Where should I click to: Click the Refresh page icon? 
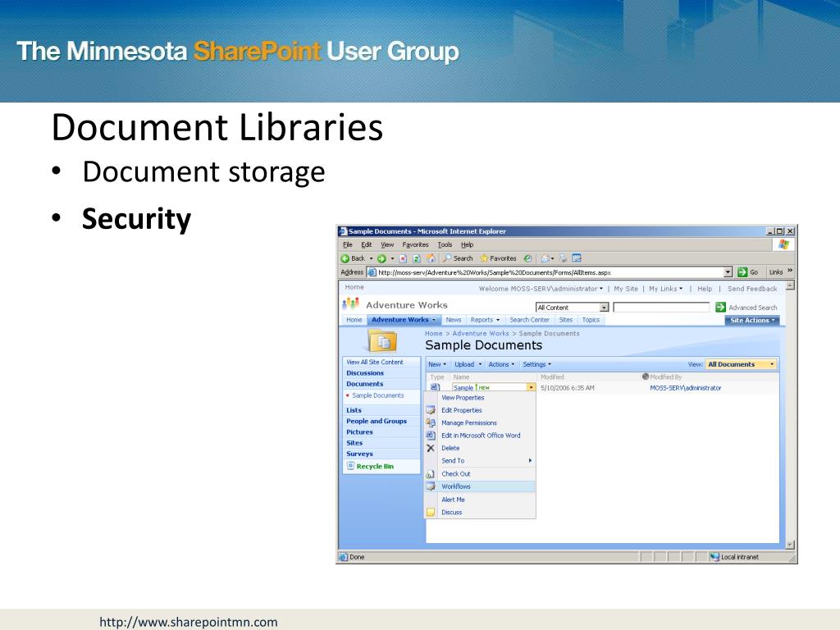tap(416, 258)
